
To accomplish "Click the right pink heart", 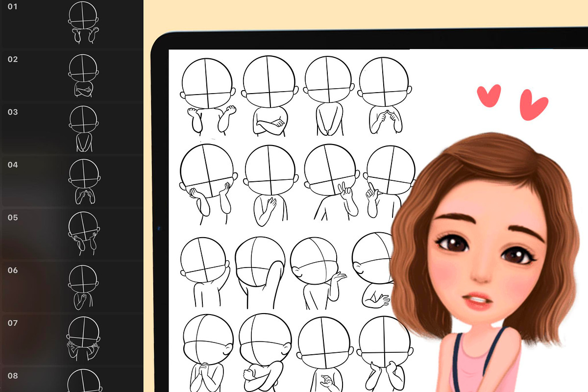I will point(533,104).
